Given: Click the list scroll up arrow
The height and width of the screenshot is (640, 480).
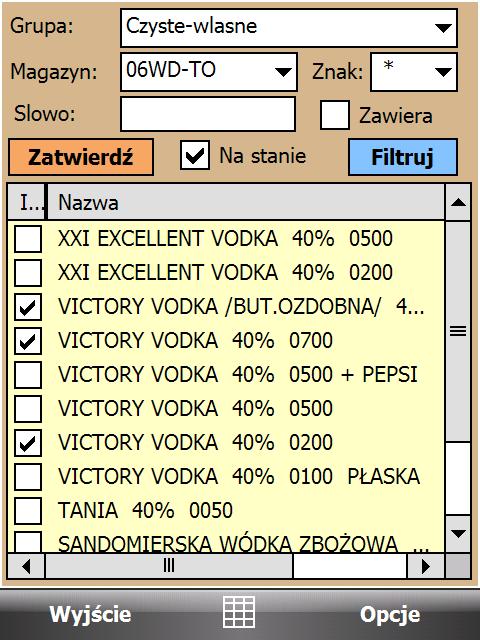Looking at the screenshot, I should tap(458, 202).
